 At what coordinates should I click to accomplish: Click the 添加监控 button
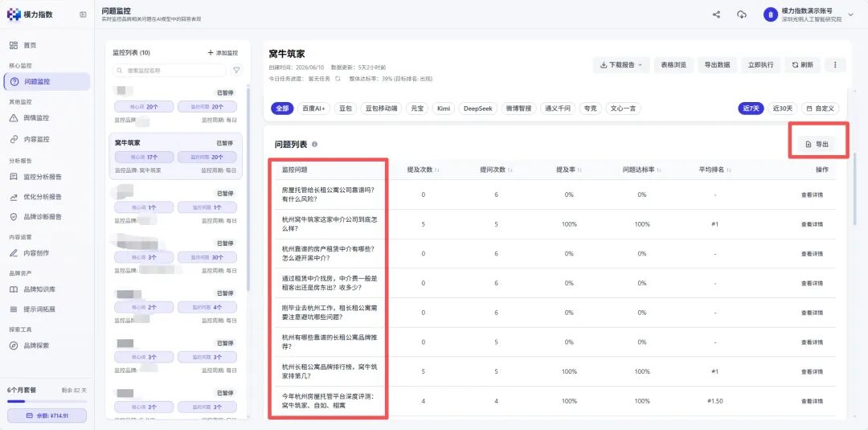223,53
